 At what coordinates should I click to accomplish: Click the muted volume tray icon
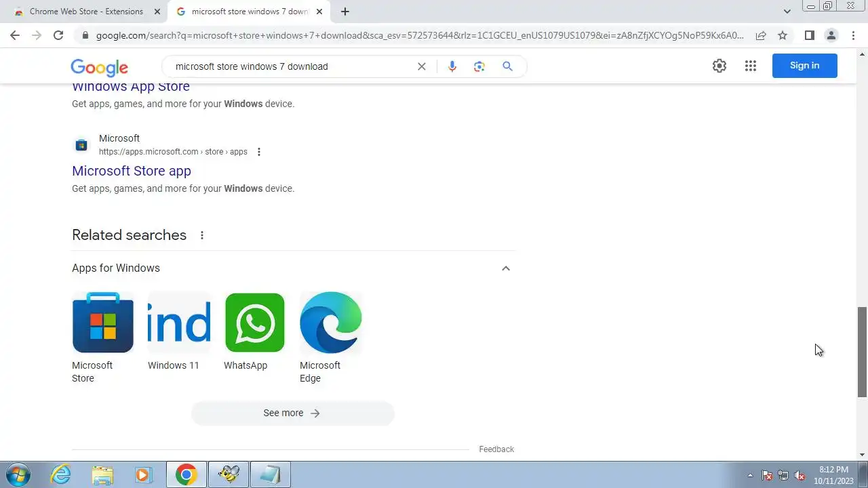800,475
